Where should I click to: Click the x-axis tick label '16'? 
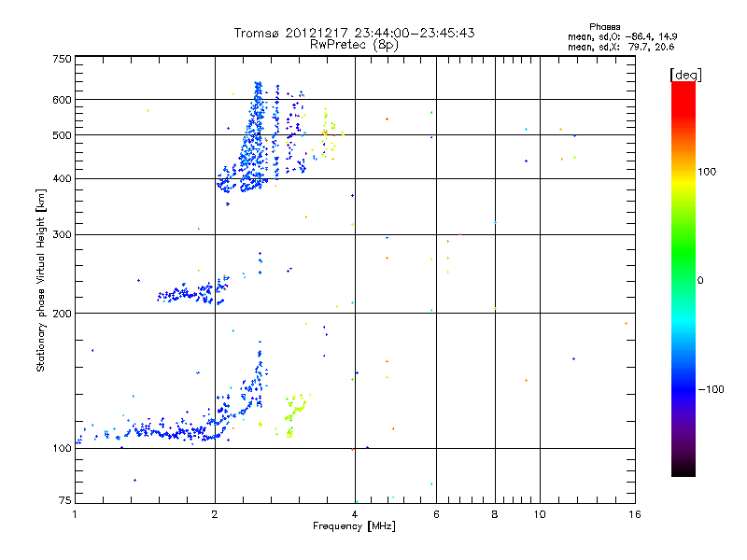pos(635,514)
